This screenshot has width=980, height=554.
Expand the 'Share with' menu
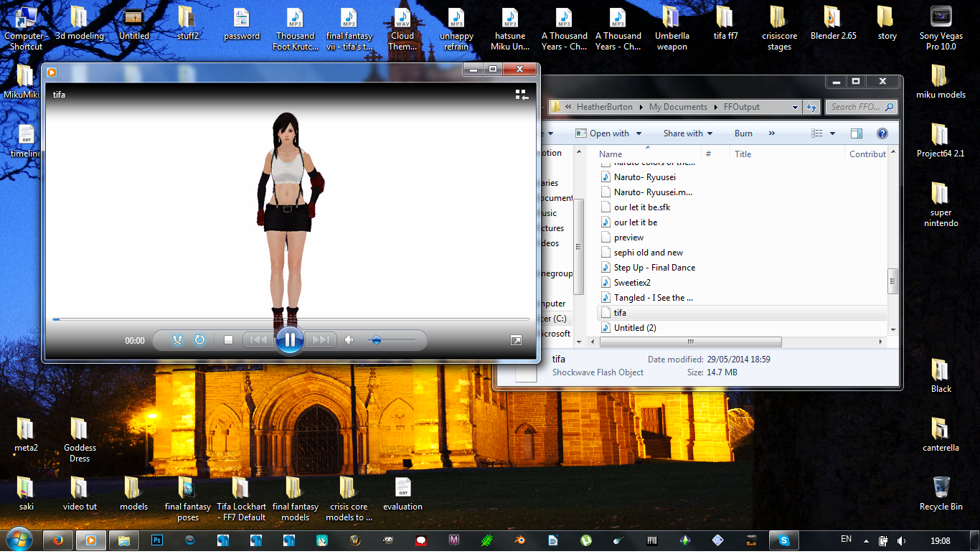[x=688, y=133]
